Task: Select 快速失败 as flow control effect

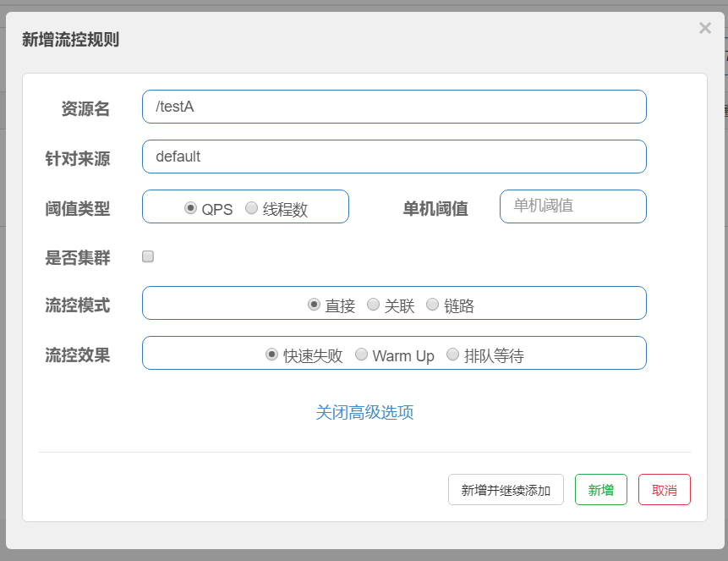Action: tap(271, 355)
